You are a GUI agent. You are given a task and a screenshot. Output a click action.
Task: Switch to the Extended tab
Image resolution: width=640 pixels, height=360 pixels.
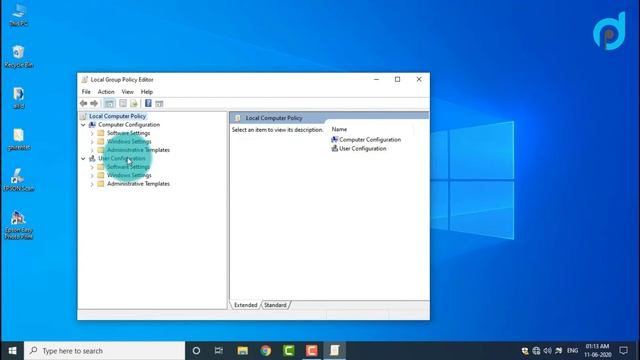coord(245,305)
